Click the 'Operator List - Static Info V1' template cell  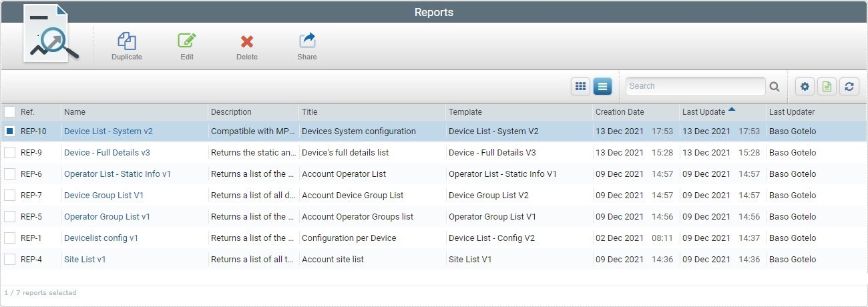(503, 174)
